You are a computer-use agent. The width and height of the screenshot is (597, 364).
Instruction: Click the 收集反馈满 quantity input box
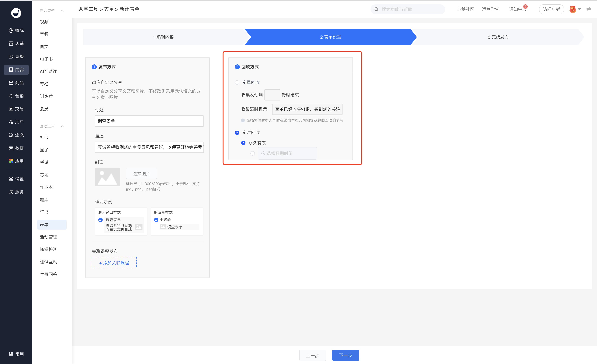click(272, 95)
